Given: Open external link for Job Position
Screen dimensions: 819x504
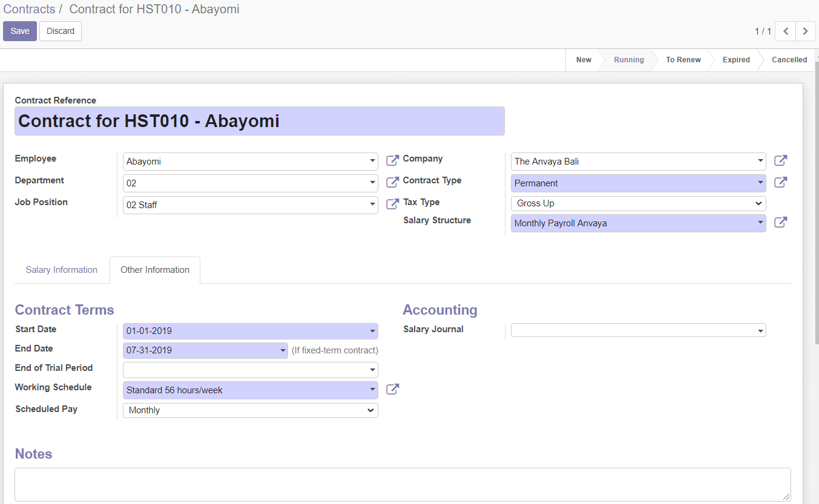Looking at the screenshot, I should pyautogui.click(x=393, y=204).
